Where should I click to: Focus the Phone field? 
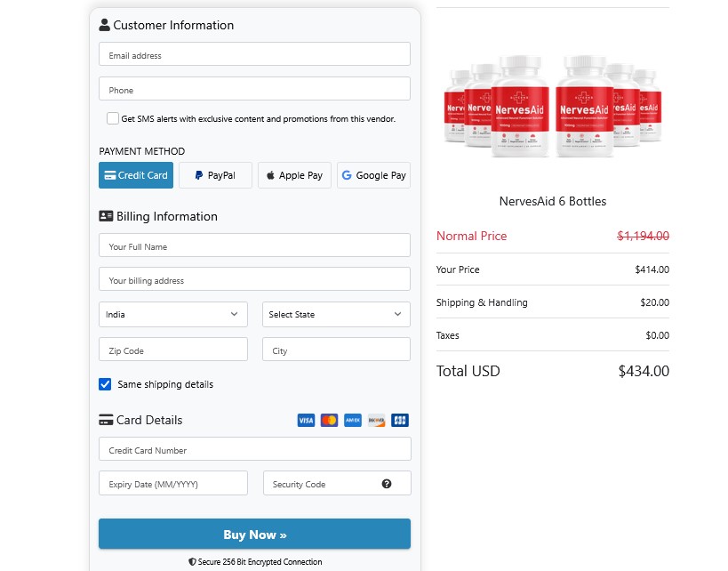tap(254, 89)
